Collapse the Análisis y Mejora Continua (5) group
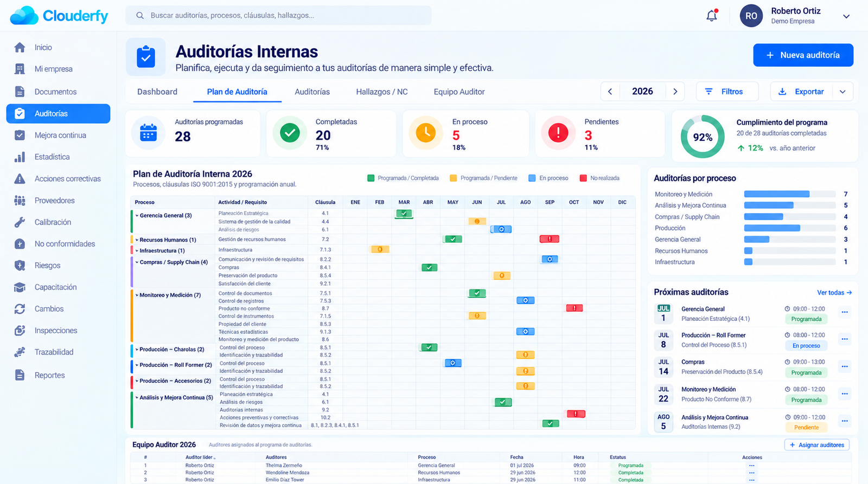868x484 pixels. tap(137, 397)
